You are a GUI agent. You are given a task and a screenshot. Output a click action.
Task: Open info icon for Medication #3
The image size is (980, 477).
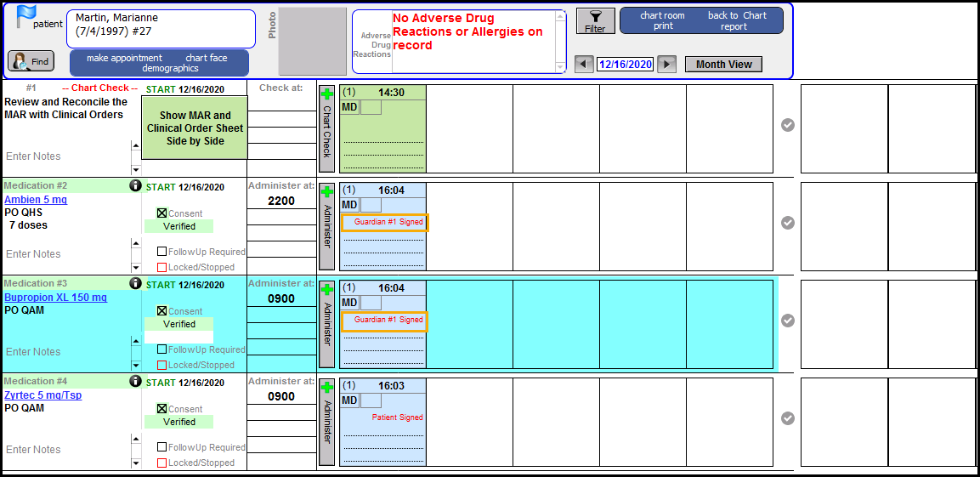[135, 283]
